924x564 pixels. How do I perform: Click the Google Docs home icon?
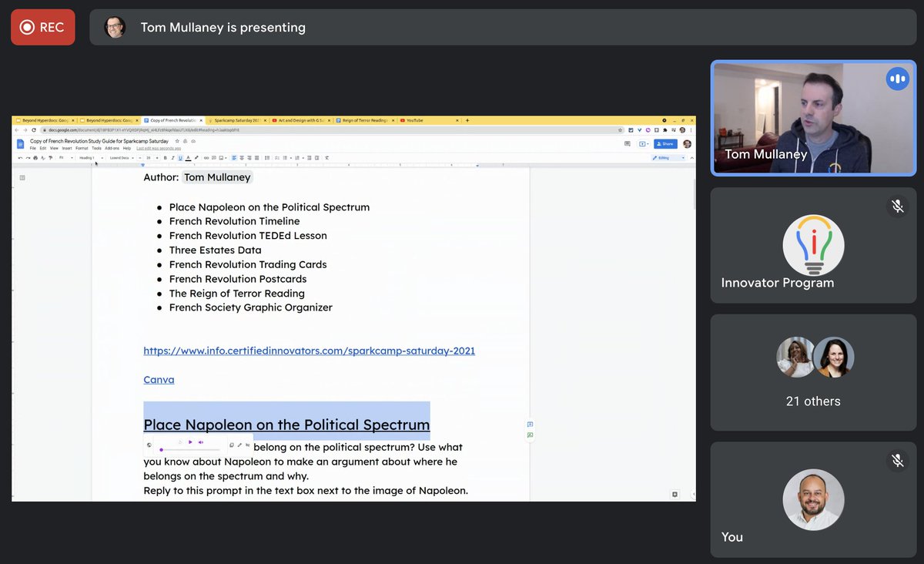click(x=21, y=144)
